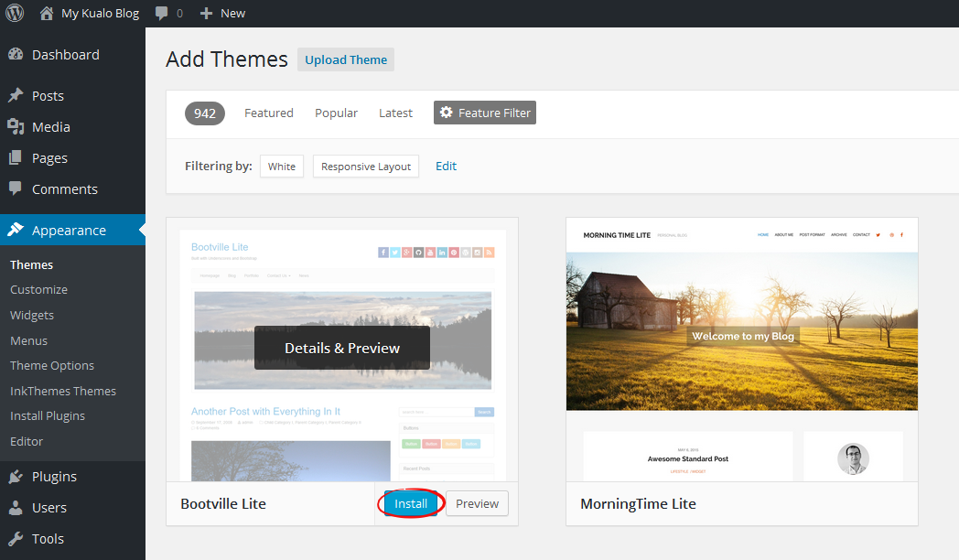Image resolution: width=959 pixels, height=560 pixels.
Task: Click the MorningTime Lite theme name
Action: click(638, 504)
